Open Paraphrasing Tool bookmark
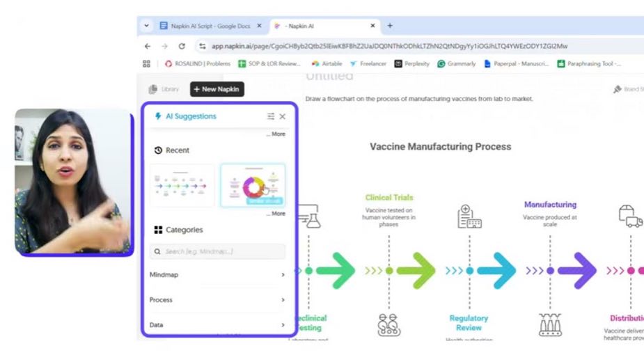The height and width of the screenshot is (362, 644). [589, 63]
